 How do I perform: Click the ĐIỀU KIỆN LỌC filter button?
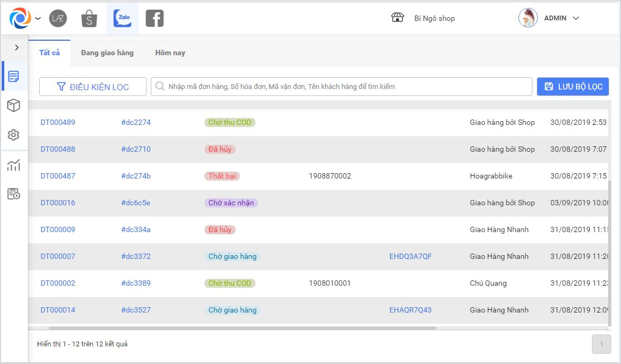point(93,87)
